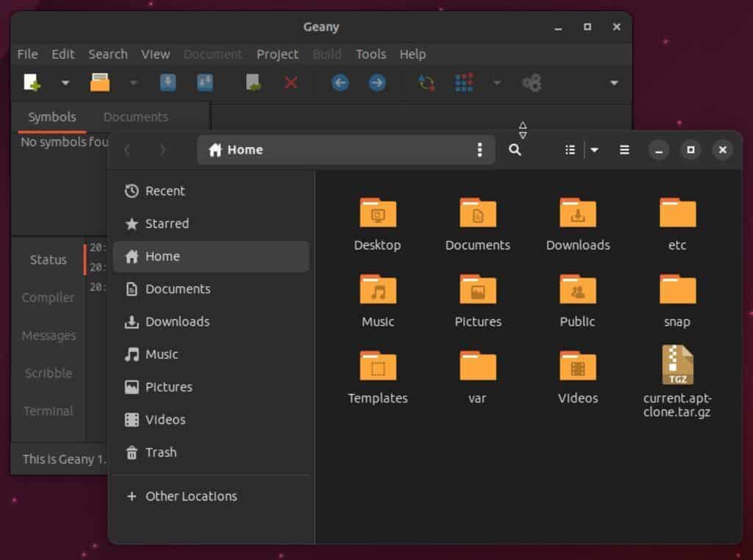
Task: Create a new file in Geany toolbar
Action: (x=32, y=82)
